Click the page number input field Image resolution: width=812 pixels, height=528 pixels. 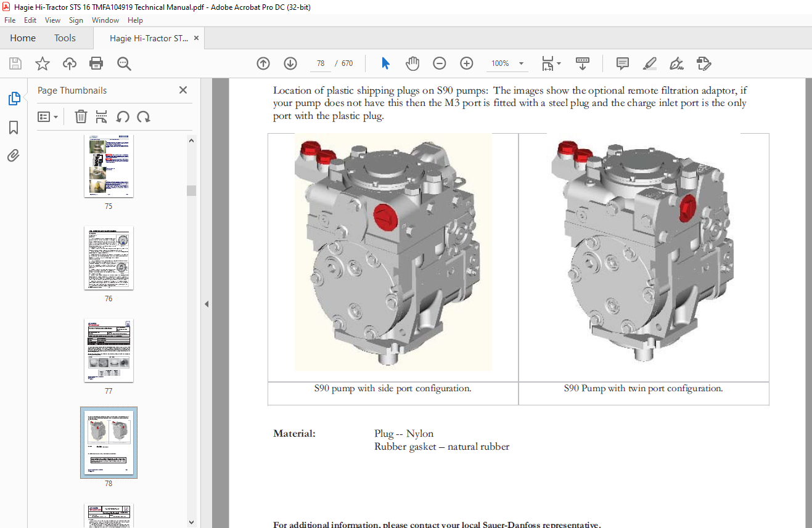tap(321, 63)
